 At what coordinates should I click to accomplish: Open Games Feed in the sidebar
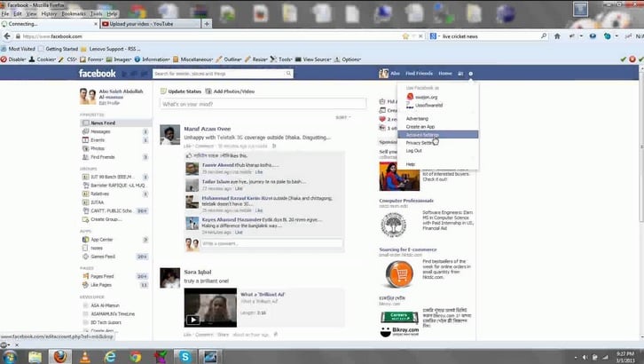tap(103, 257)
